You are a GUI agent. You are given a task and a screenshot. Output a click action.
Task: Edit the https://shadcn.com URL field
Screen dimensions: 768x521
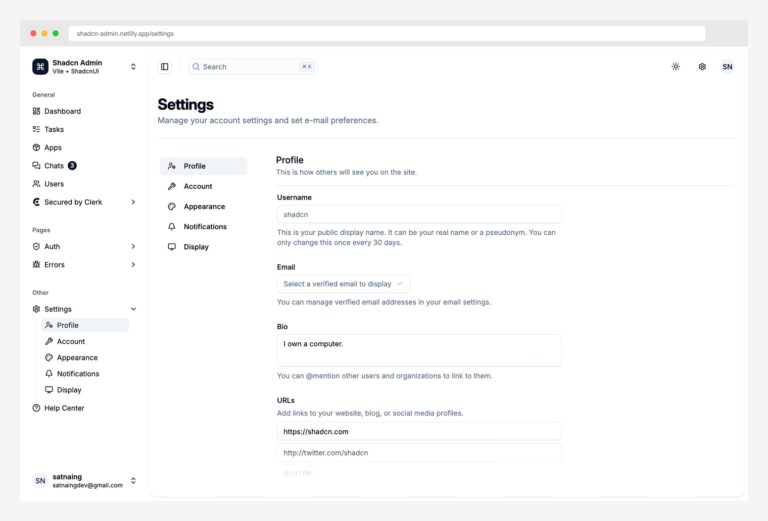pyautogui.click(x=419, y=431)
